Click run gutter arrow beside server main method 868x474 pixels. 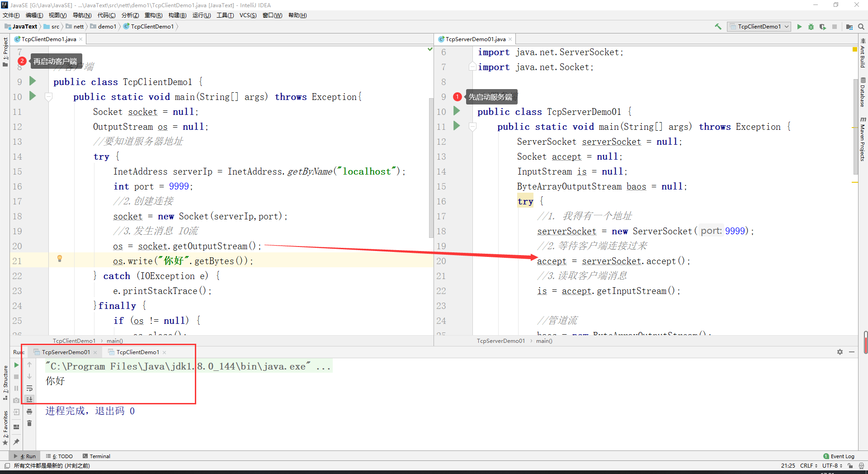tap(457, 126)
